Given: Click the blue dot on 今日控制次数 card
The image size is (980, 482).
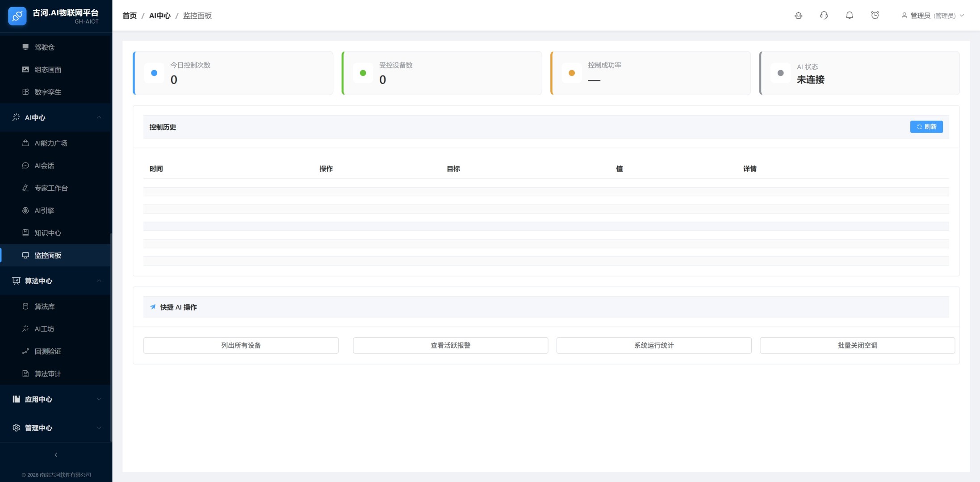Looking at the screenshot, I should pyautogui.click(x=154, y=73).
